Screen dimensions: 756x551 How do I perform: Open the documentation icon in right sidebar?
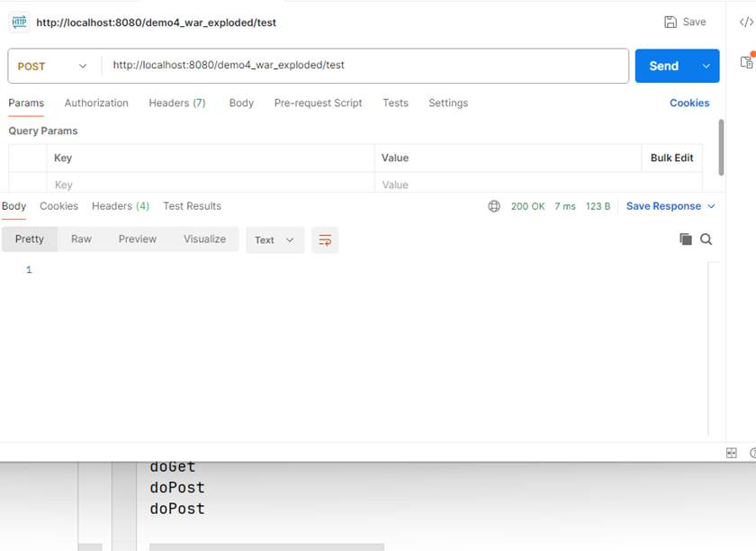[x=746, y=62]
